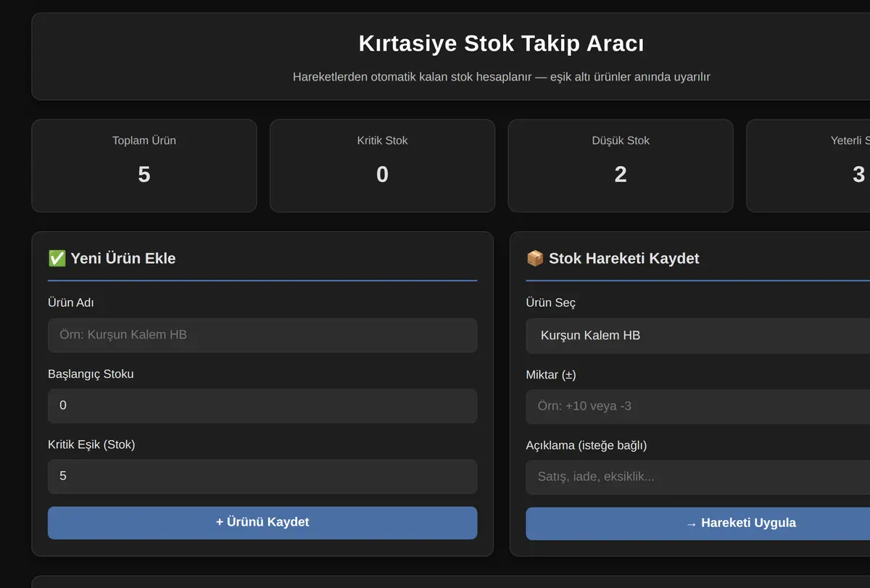Click the Kritik Eşik (Stok) label

pos(91,444)
